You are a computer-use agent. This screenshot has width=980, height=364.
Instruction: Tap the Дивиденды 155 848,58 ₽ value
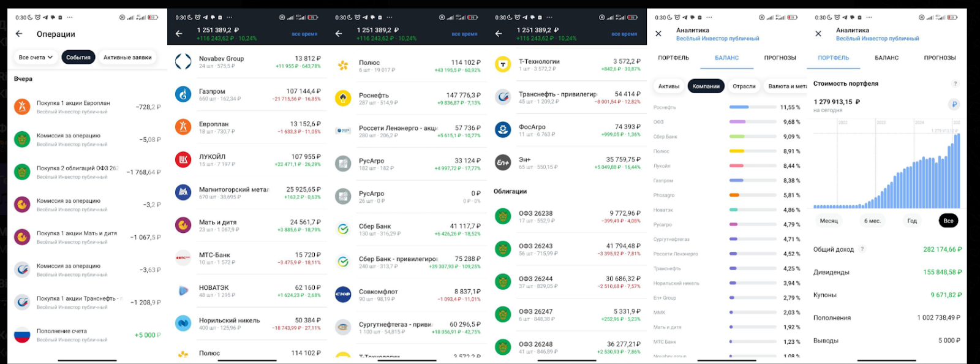(942, 272)
